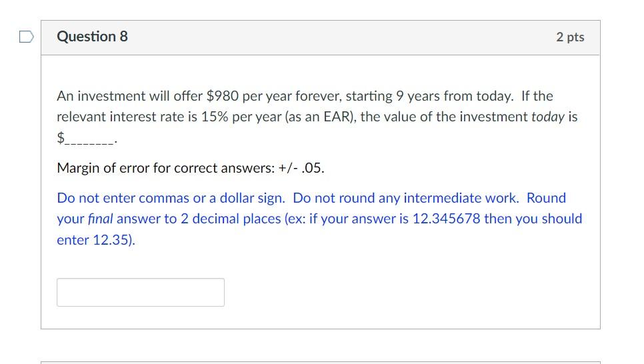The image size is (644, 364).
Task: Click the italic word final
Action: [x=100, y=219]
